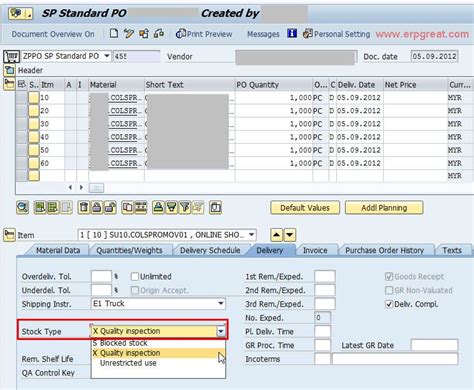Click the Create new document icon
Viewport: 474px width, 390px height.
(x=114, y=33)
